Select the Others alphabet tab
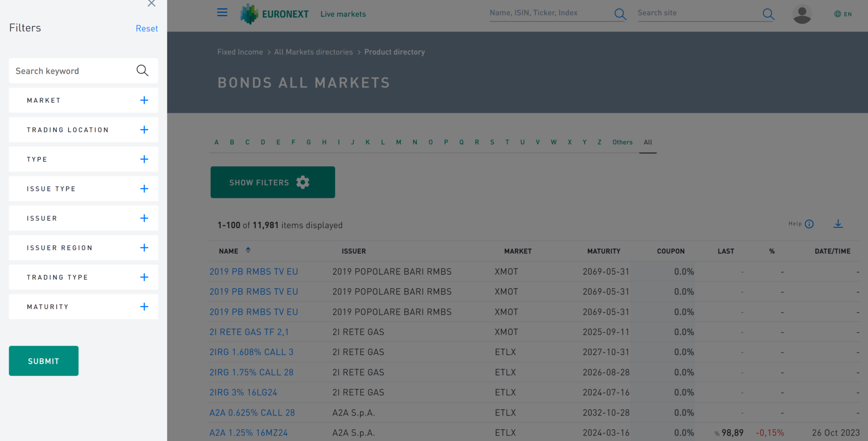 pos(622,142)
